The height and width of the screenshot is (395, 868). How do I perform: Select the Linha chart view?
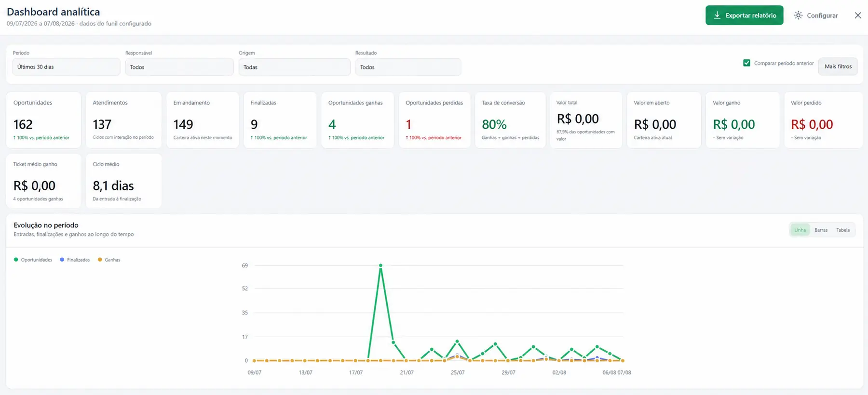pyautogui.click(x=800, y=230)
